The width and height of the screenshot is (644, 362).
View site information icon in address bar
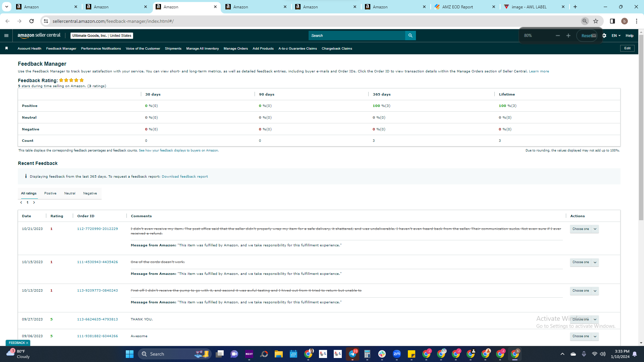[46, 21]
